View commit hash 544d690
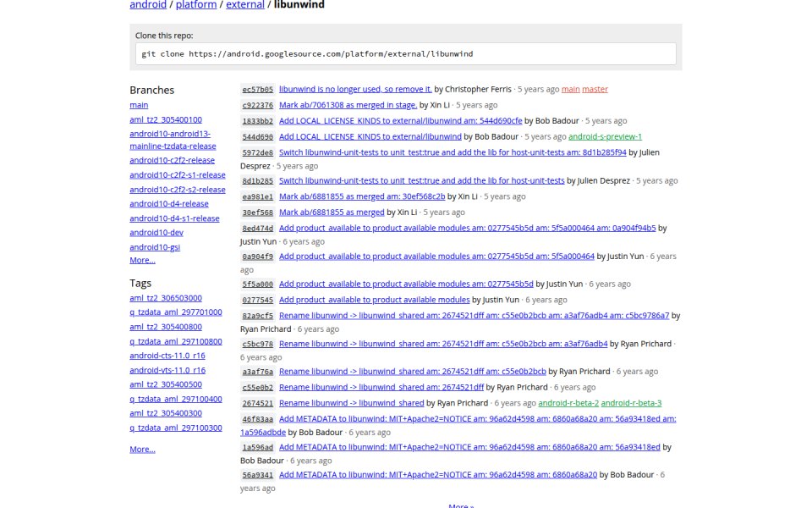812x508 pixels. (x=257, y=136)
